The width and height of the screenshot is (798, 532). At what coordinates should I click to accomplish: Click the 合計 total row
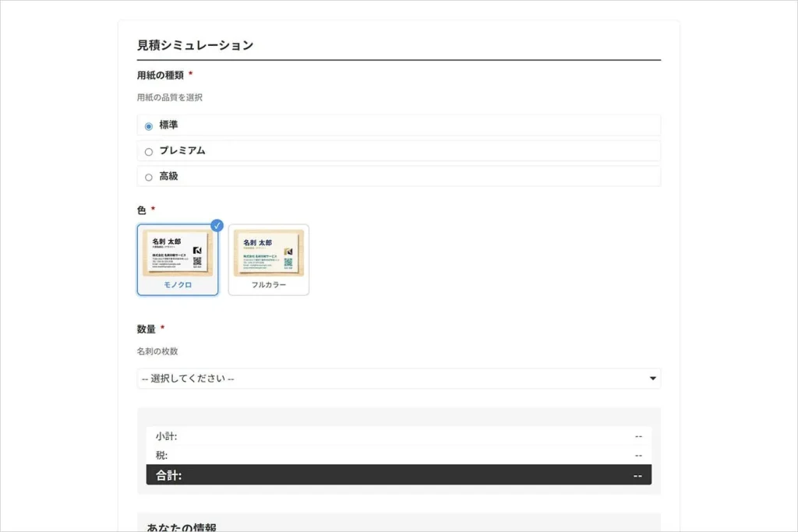pos(399,474)
